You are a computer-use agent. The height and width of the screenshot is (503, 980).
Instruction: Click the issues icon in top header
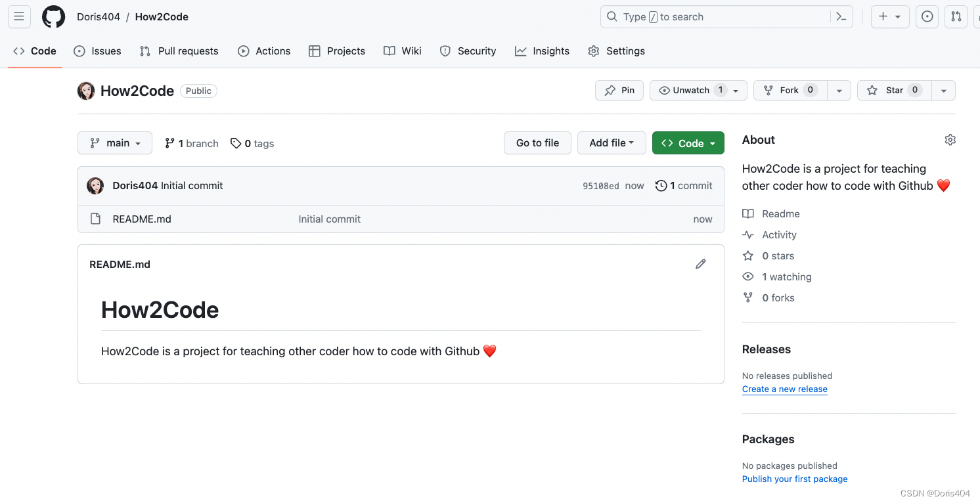[x=927, y=17]
